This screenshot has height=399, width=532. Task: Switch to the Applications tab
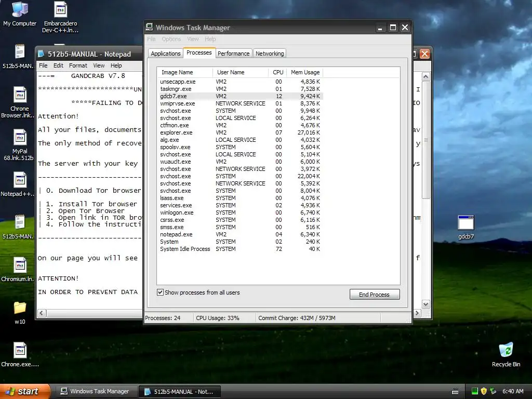[x=166, y=54]
